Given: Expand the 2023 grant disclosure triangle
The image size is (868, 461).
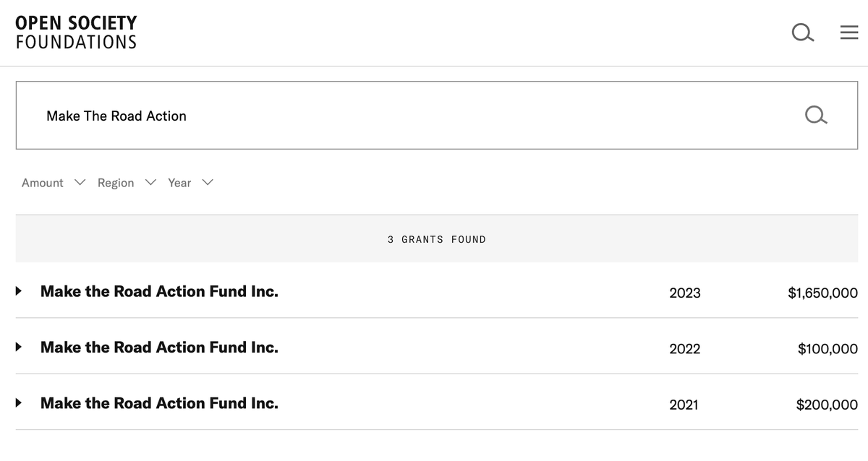Looking at the screenshot, I should [x=19, y=292].
